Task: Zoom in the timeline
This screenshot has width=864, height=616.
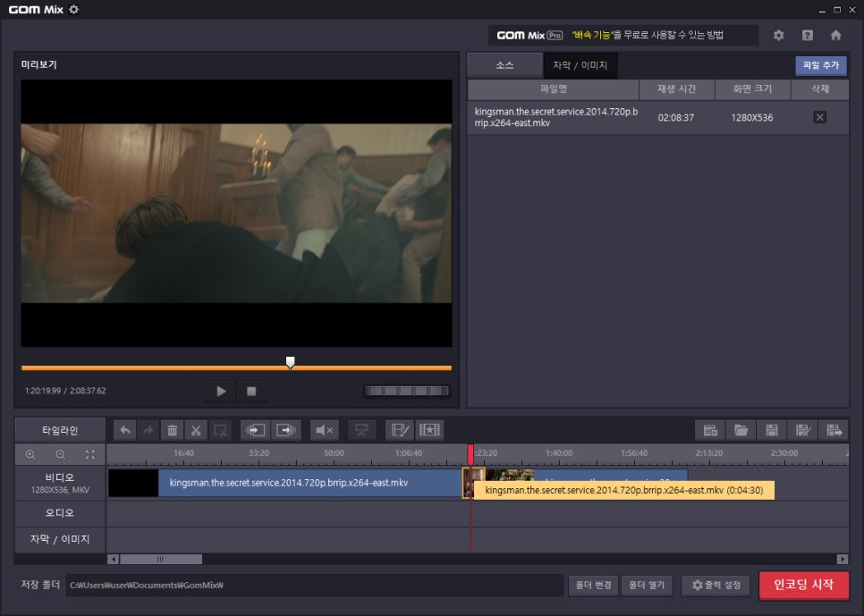Action: tap(30, 454)
